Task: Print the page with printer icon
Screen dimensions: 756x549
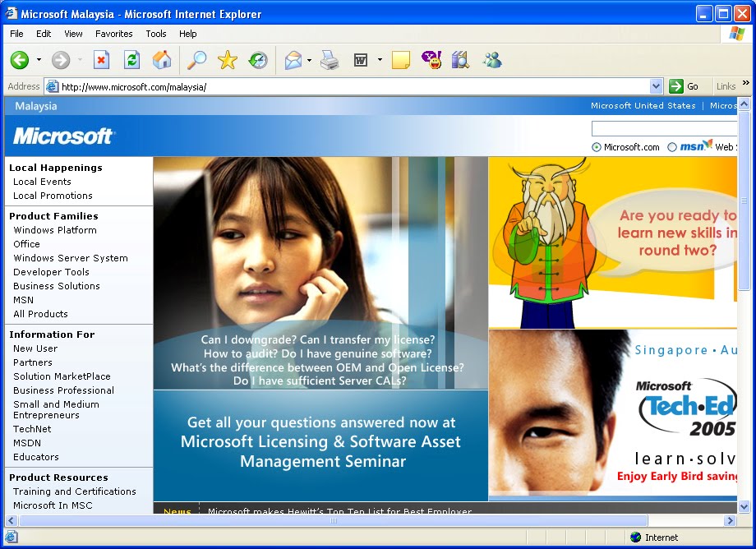Action: click(x=330, y=60)
